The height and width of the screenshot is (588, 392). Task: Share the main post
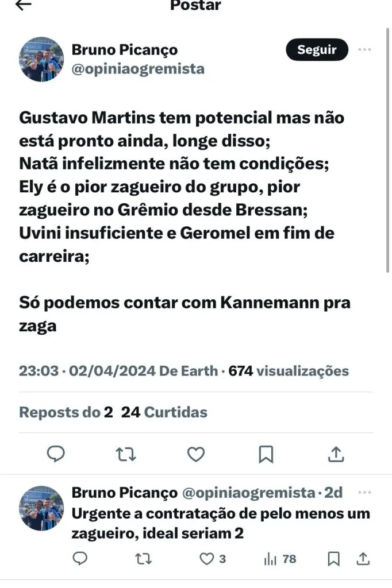point(336,454)
